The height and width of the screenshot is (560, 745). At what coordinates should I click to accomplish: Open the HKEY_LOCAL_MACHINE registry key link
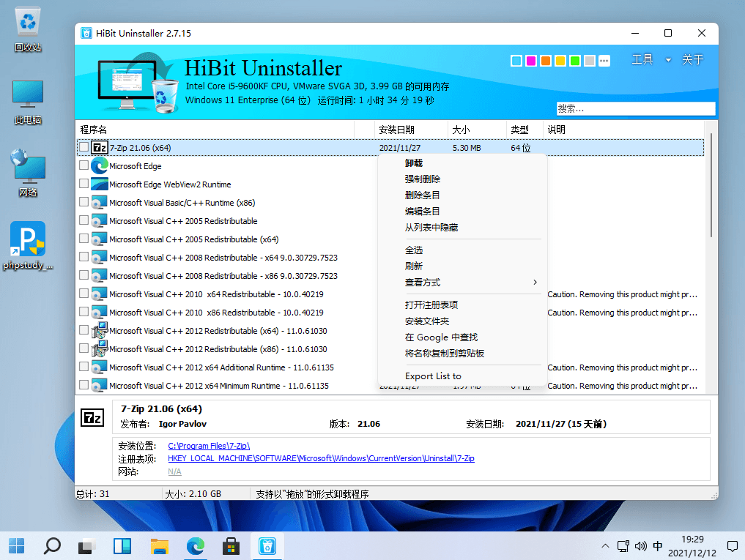[x=321, y=458]
